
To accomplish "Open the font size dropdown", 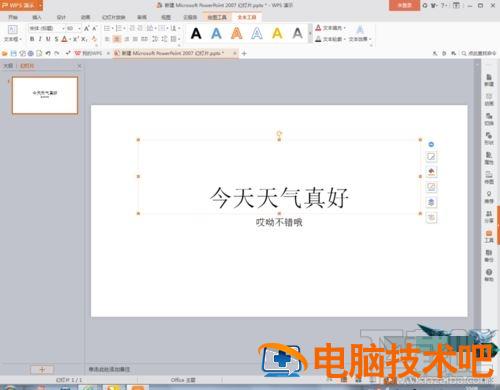I will (x=79, y=28).
